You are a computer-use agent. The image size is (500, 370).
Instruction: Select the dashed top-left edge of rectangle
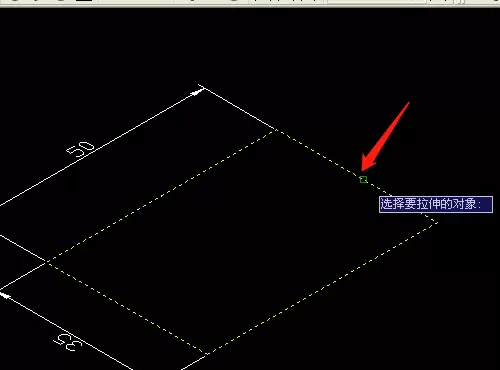(161, 196)
